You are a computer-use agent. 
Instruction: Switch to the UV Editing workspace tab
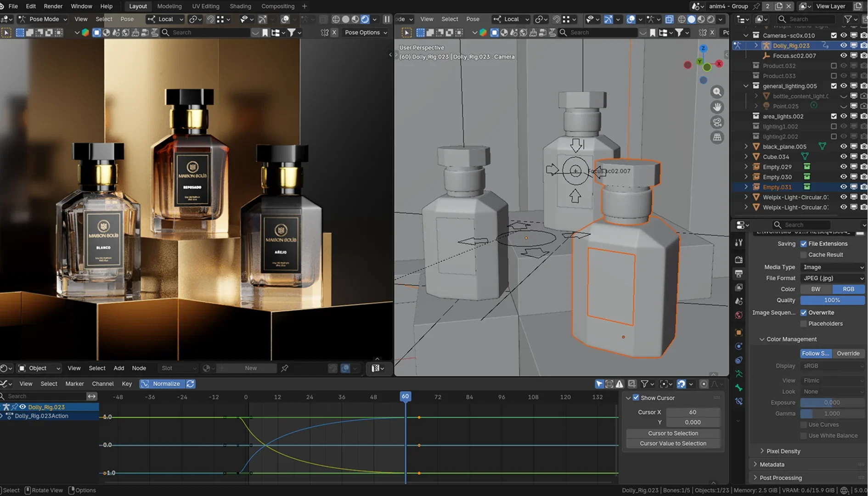pos(206,6)
